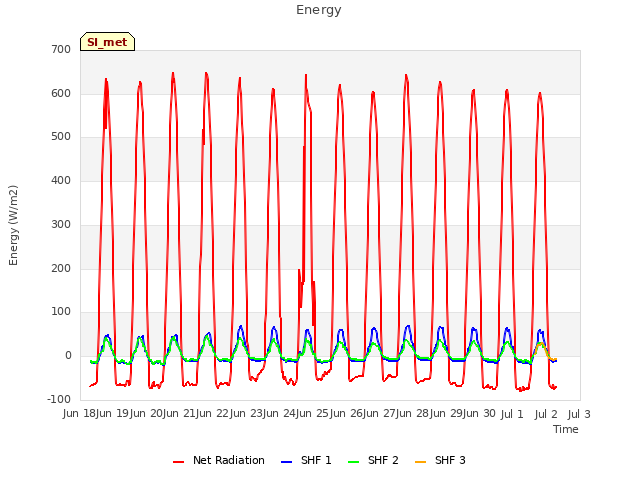The height and width of the screenshot is (480, 640).
Task: Click the 600 y-axis tick label
Action: tap(61, 93)
